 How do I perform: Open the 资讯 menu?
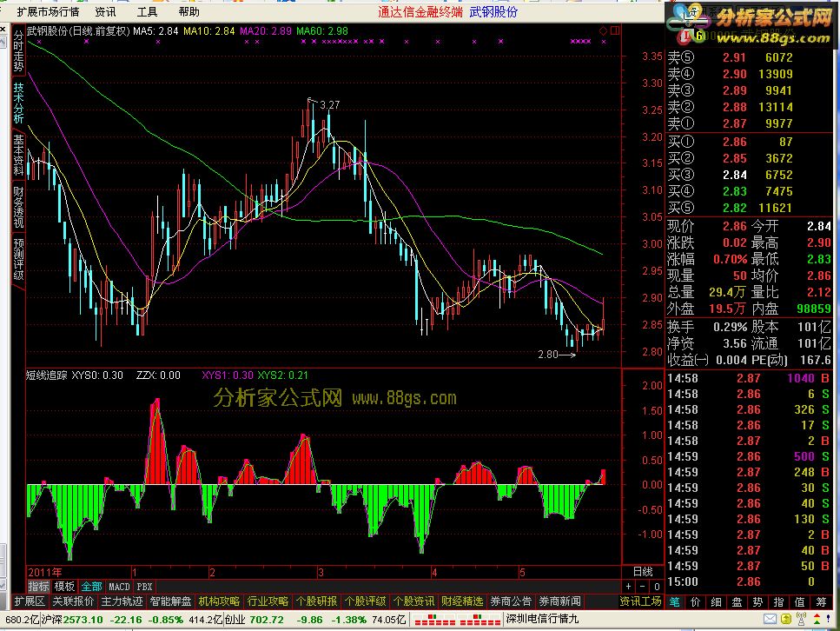pos(105,11)
